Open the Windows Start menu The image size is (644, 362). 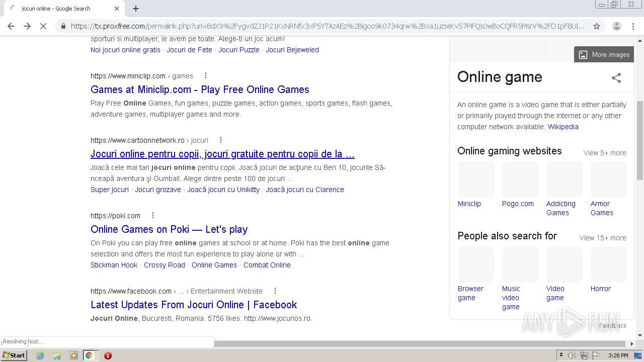click(14, 355)
